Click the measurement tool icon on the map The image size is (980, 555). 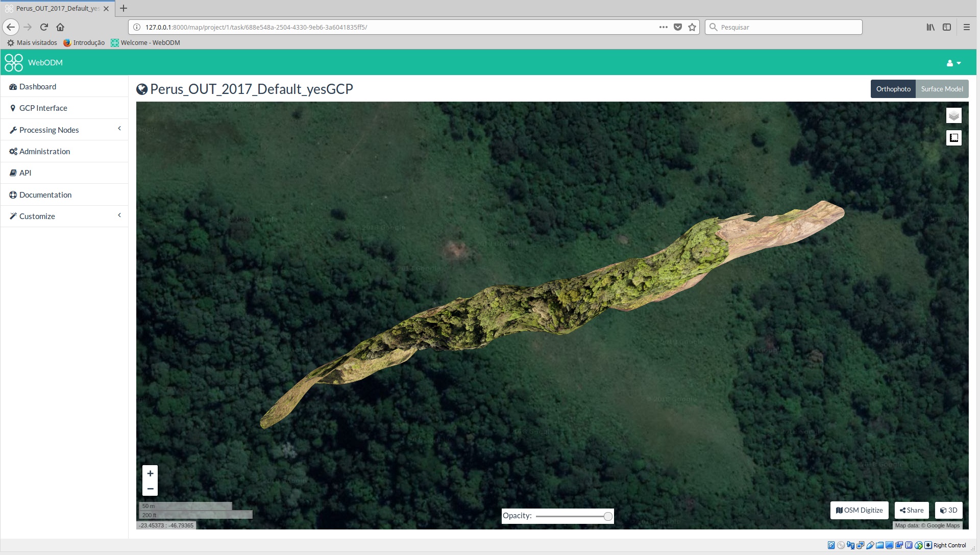click(x=953, y=138)
